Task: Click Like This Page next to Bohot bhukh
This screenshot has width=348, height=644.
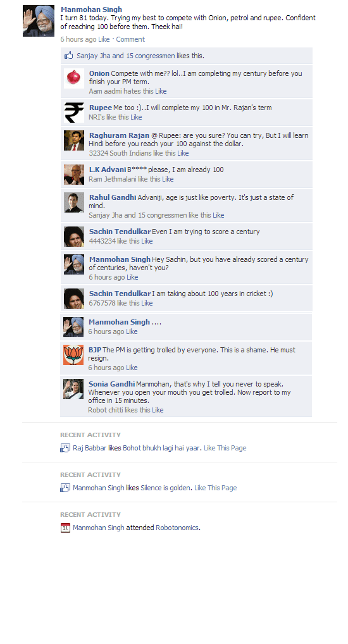Action: (x=225, y=448)
